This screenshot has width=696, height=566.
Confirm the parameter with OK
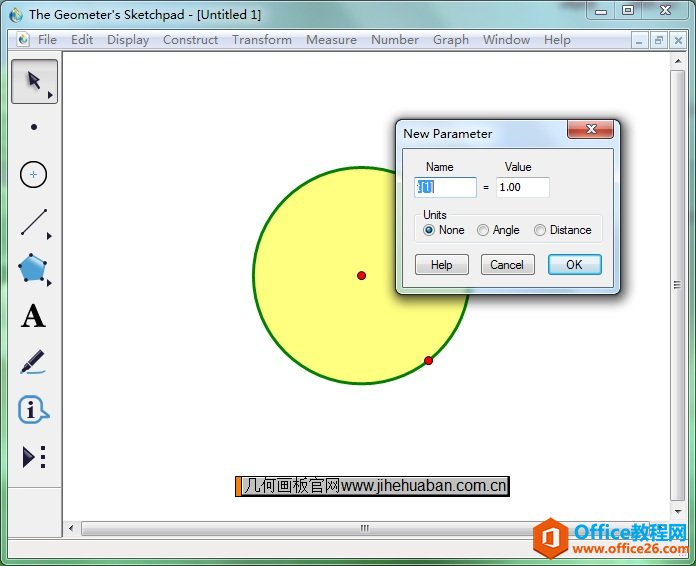point(574,265)
